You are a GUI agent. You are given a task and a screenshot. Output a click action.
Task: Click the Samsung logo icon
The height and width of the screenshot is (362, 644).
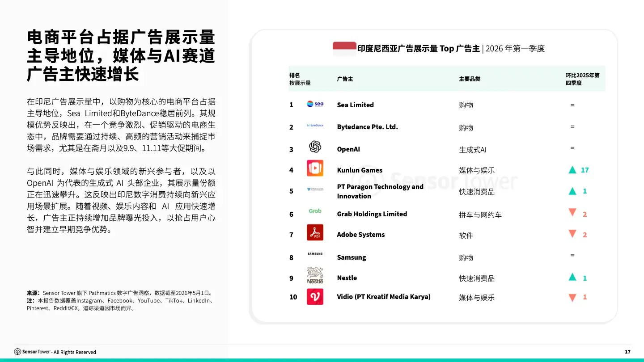tap(315, 254)
